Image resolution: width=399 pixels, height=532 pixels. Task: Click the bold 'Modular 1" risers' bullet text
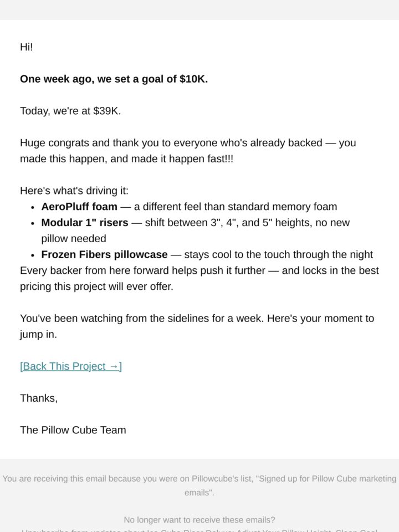click(x=85, y=223)
